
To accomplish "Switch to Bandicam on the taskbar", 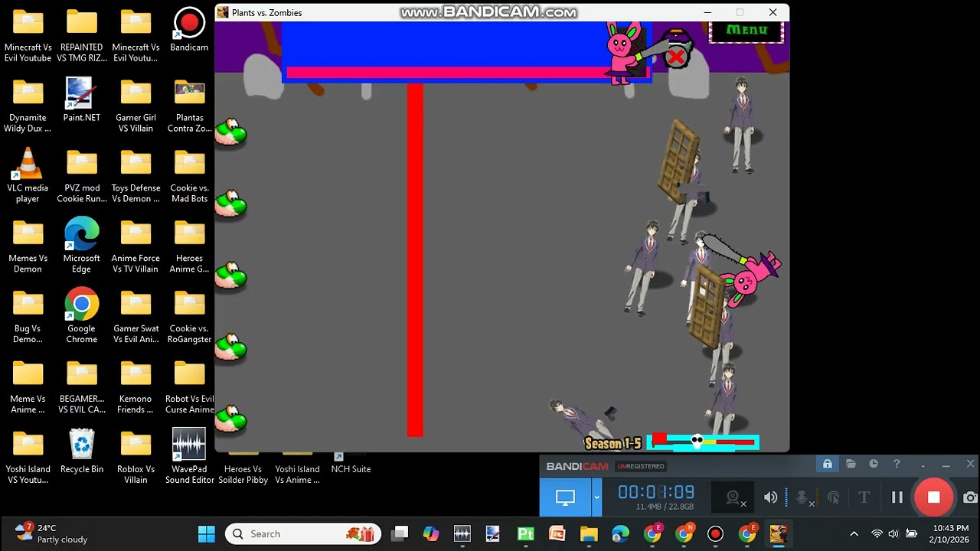I will (715, 533).
